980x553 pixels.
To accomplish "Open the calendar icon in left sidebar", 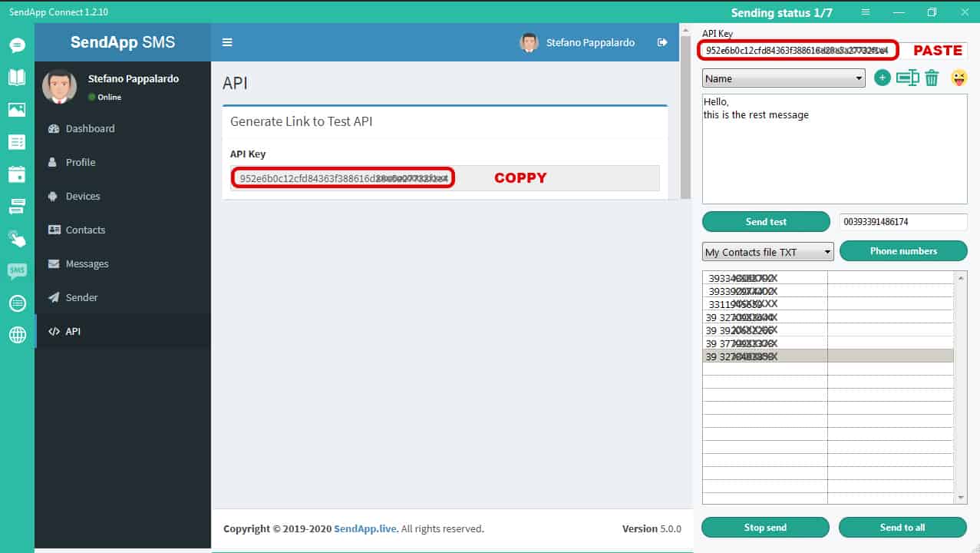I will coord(17,174).
